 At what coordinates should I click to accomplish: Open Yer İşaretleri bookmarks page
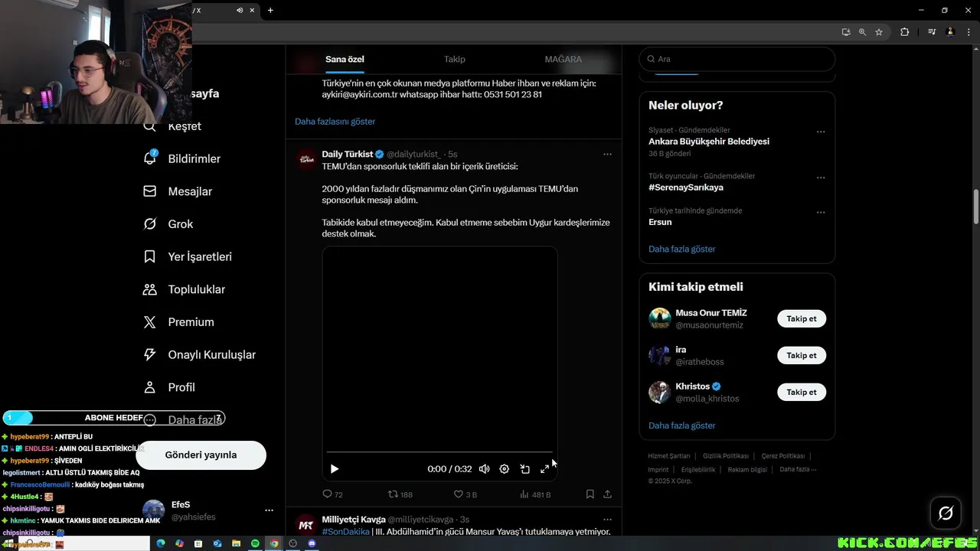click(x=200, y=257)
